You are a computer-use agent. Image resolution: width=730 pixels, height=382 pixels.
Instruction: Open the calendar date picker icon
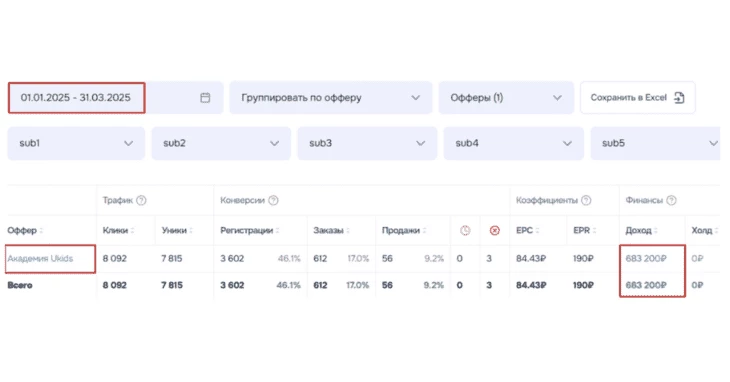(x=205, y=98)
